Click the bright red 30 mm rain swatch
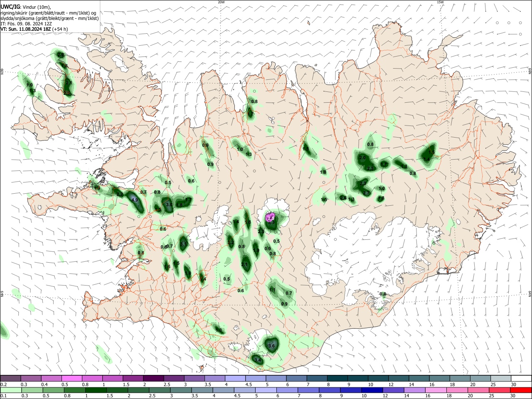This screenshot has width=532, height=399. click(520, 390)
